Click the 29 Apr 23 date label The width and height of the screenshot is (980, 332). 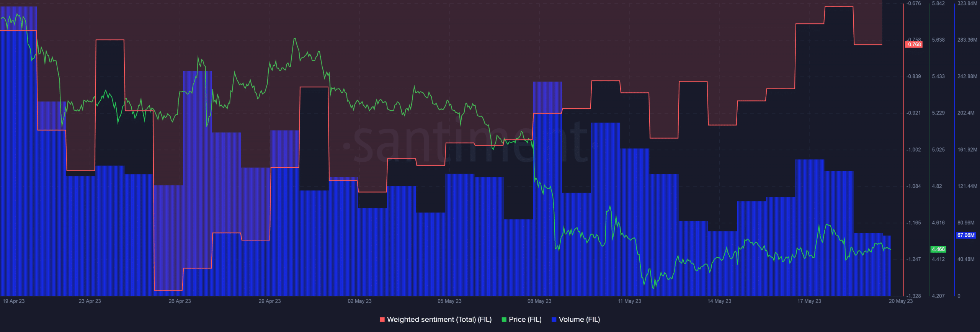point(269,301)
